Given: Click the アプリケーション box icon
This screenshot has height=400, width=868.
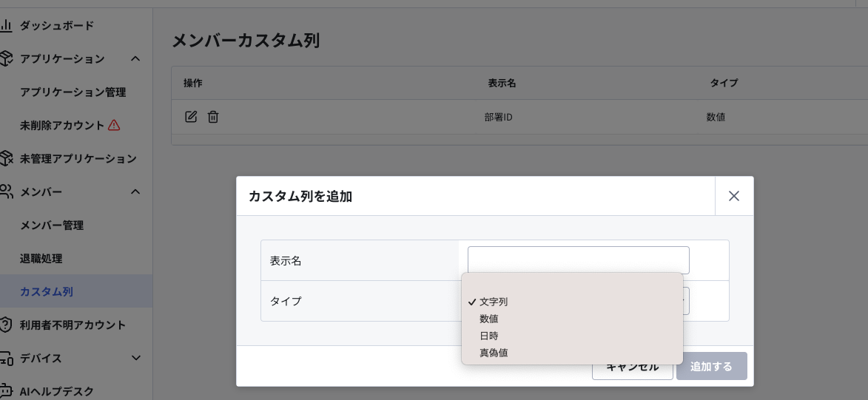Looking at the screenshot, I should tap(5, 58).
